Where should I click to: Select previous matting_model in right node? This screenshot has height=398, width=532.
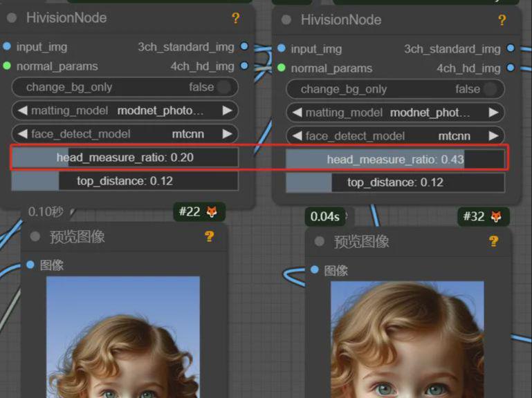[x=296, y=113]
